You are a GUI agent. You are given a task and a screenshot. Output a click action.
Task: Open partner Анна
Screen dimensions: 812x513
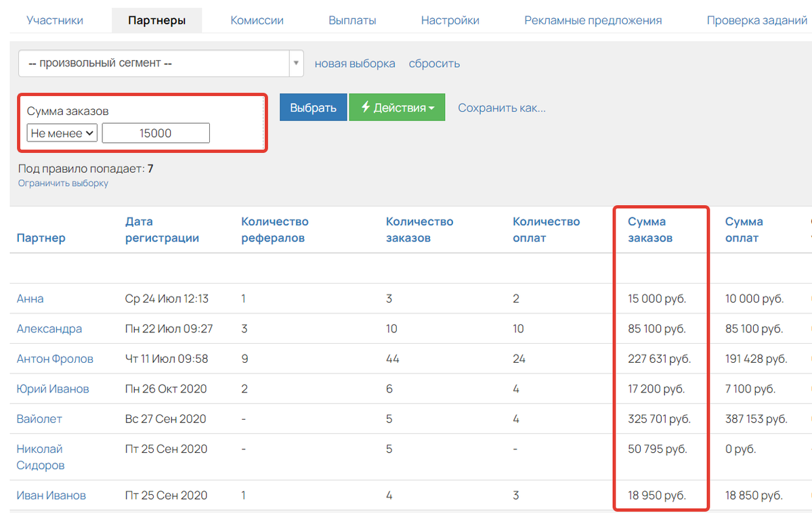(x=30, y=298)
